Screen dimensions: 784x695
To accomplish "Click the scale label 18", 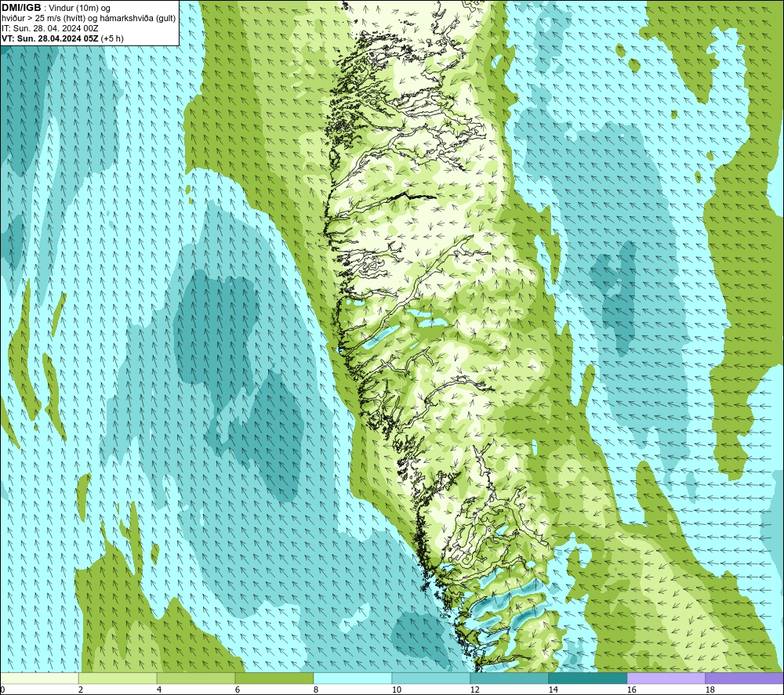I will 710,690.
